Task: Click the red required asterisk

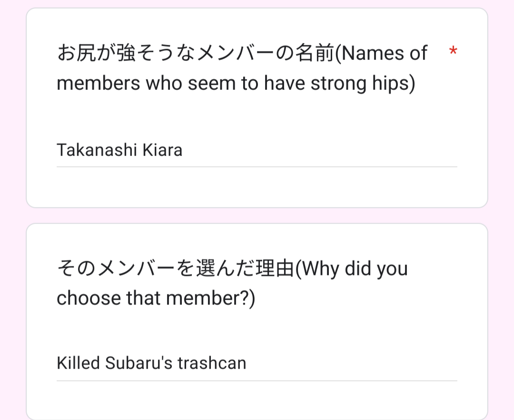Action: [x=453, y=51]
